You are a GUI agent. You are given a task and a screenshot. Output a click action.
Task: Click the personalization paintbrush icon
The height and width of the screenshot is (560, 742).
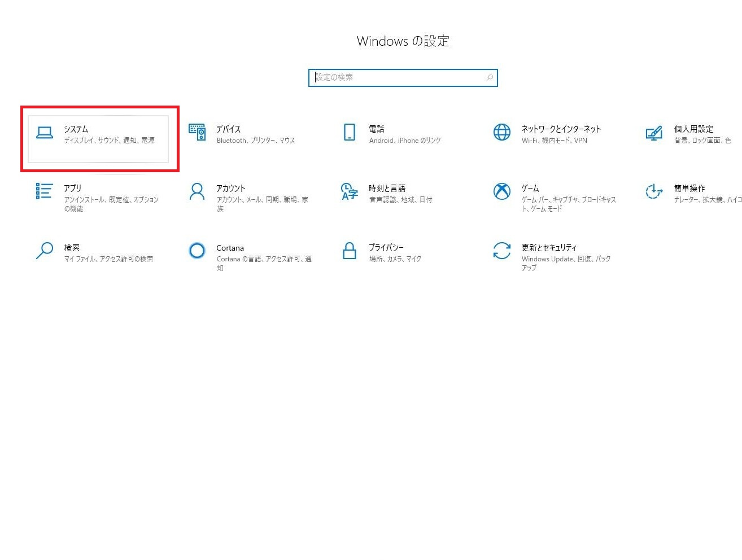(x=654, y=133)
